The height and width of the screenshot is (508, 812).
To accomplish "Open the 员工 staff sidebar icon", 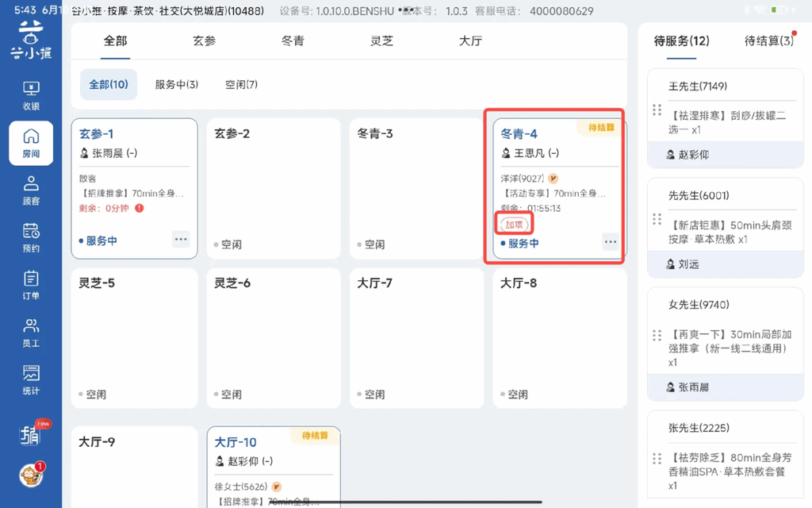I will tap(31, 333).
